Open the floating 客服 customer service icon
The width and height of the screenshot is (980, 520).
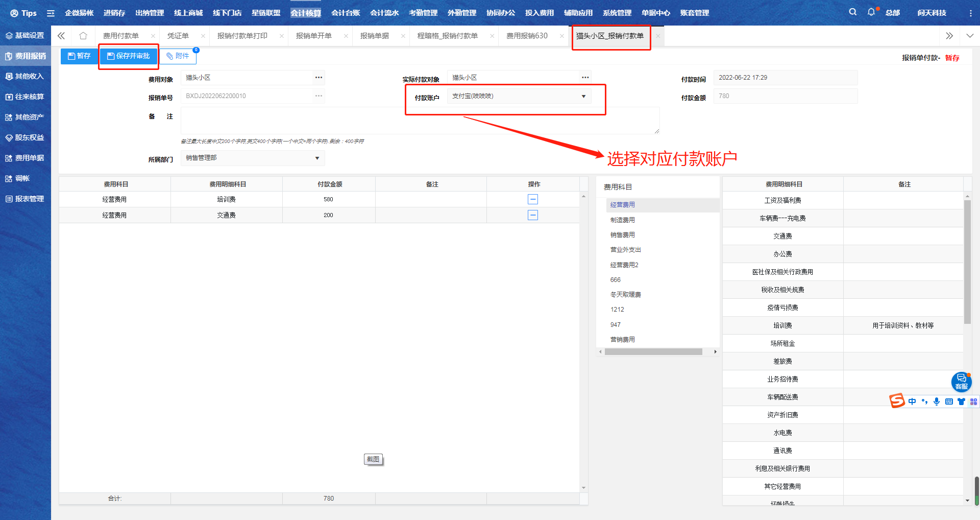click(x=962, y=382)
